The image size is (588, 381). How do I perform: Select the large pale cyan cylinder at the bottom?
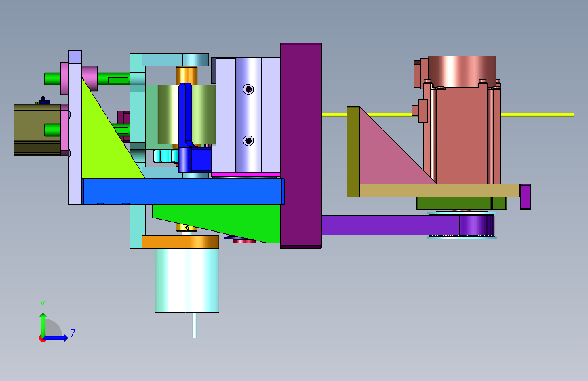click(x=187, y=280)
